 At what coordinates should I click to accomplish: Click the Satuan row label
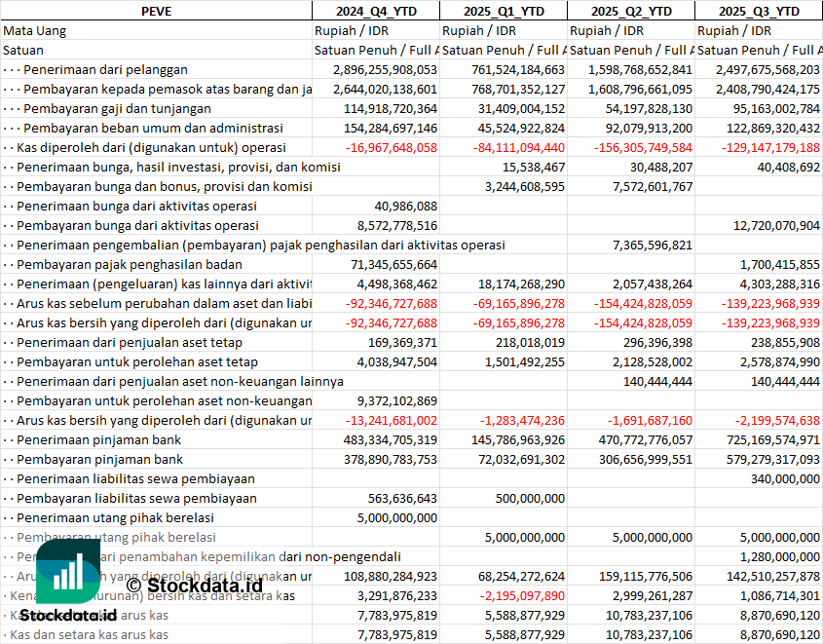click(x=23, y=51)
